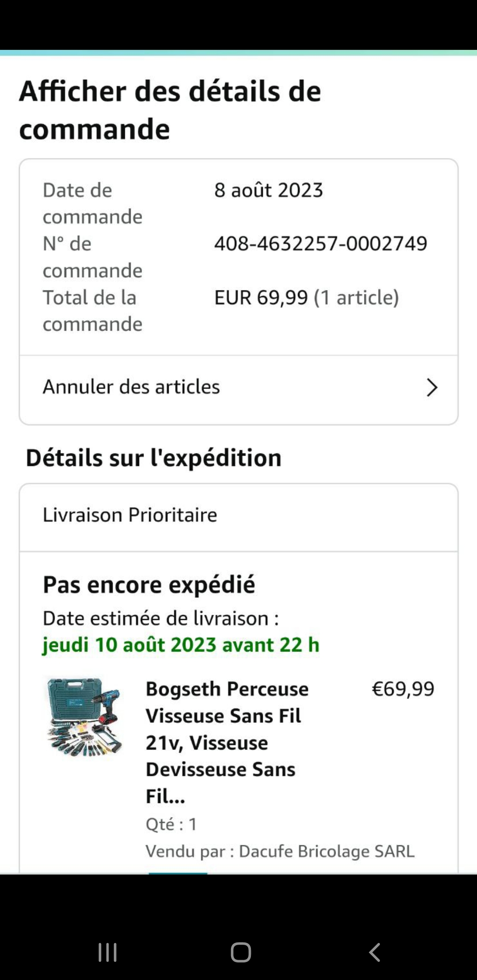Tap the item price €69,99
The image size is (477, 980).
[x=403, y=689]
